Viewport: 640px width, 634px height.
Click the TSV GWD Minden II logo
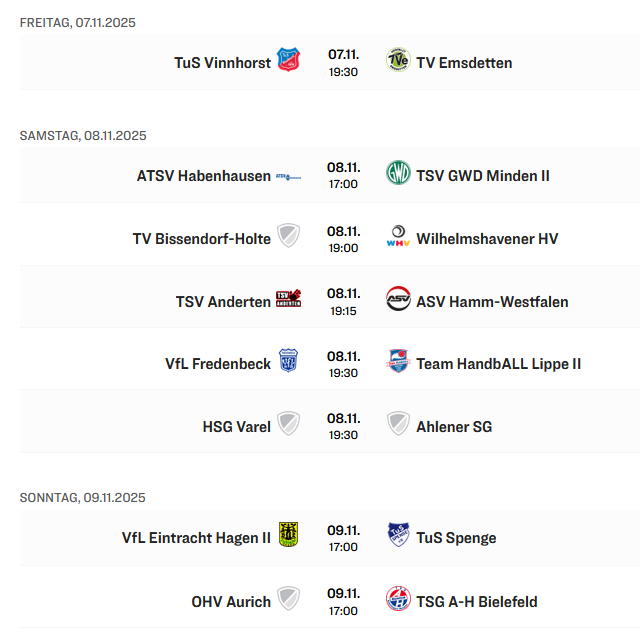point(398,174)
